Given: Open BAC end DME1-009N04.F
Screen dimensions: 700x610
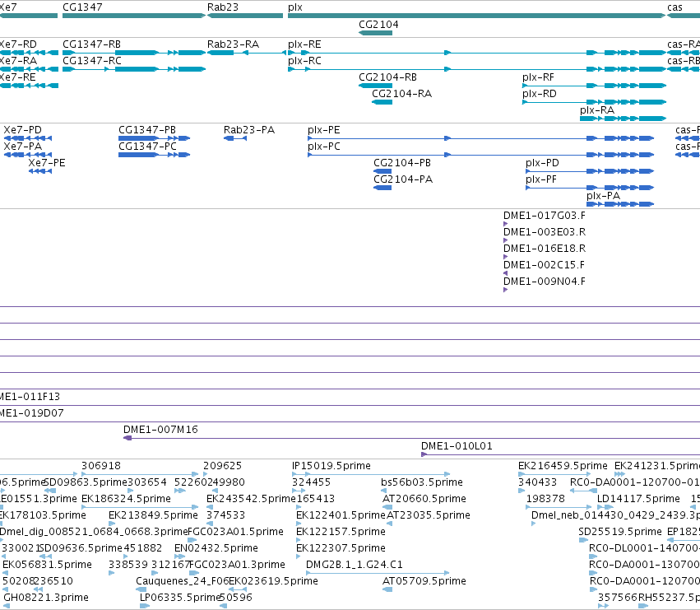Looking at the screenshot, I should pos(545,282).
